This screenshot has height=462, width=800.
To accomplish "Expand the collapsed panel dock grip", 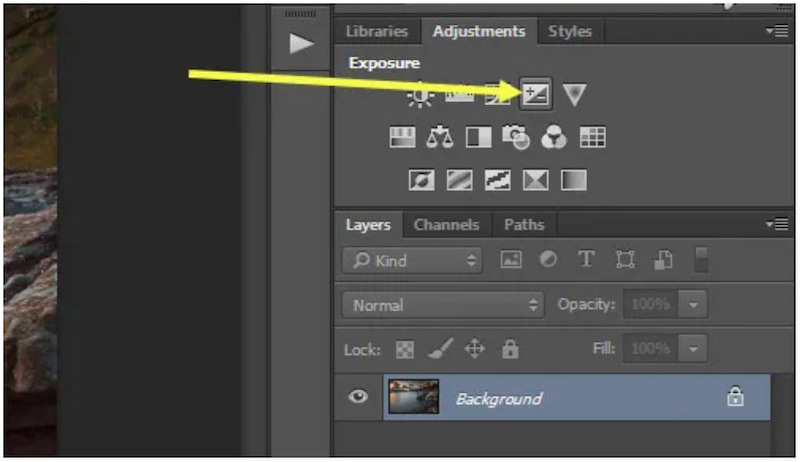I will click(300, 14).
